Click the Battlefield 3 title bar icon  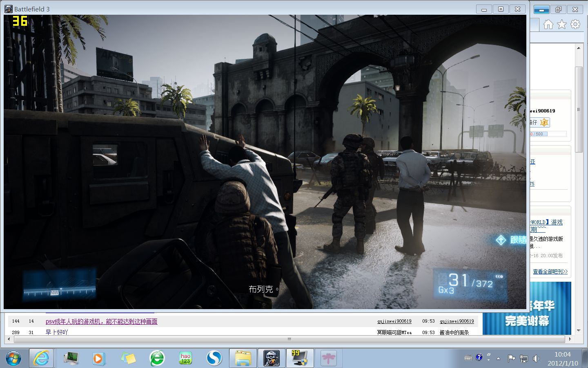(x=8, y=9)
